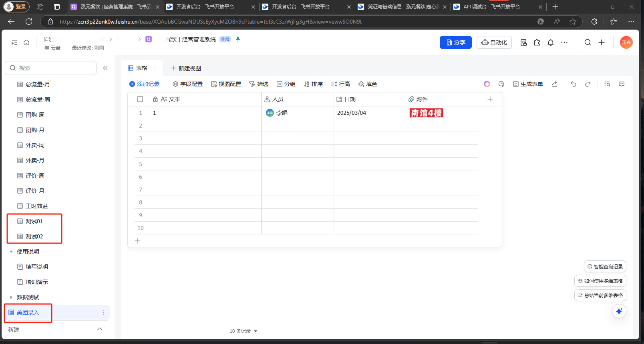Screen dimensions: 644x344
Task: Open the 填色 color fill tool
Action: pyautogui.click(x=368, y=84)
